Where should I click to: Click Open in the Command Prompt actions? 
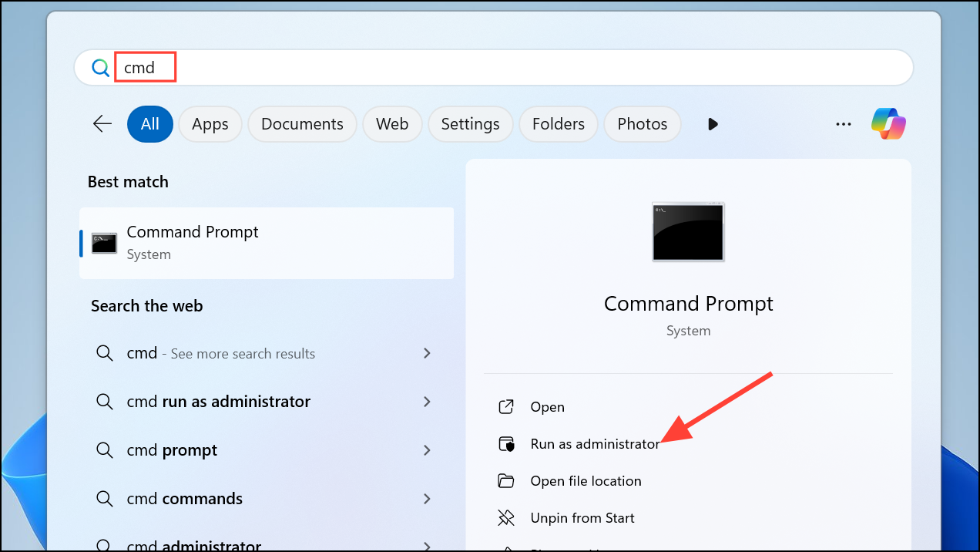[548, 407]
